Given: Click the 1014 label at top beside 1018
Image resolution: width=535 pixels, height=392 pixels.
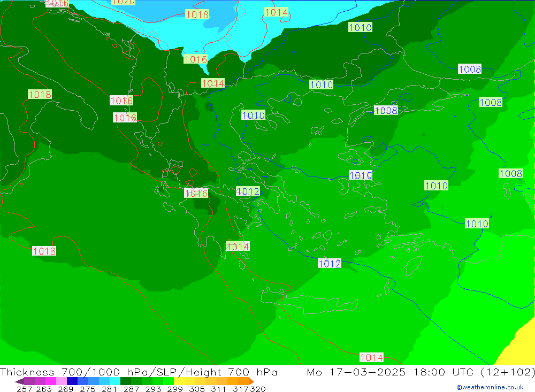Looking at the screenshot, I should (x=276, y=13).
